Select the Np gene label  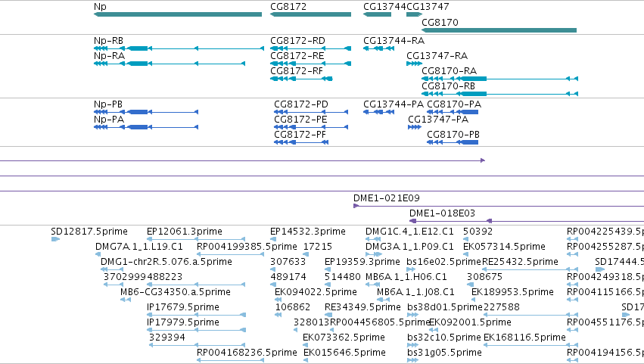coord(100,7)
